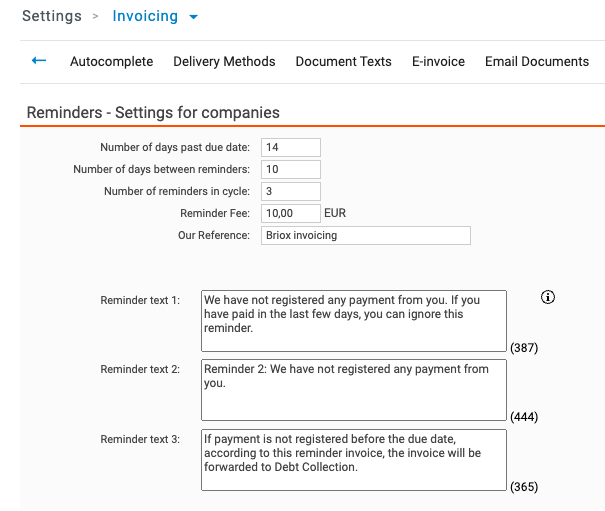Viewport: 605px width, 511px height.
Task: Open the Autocomplete tab
Action: pyautogui.click(x=111, y=62)
